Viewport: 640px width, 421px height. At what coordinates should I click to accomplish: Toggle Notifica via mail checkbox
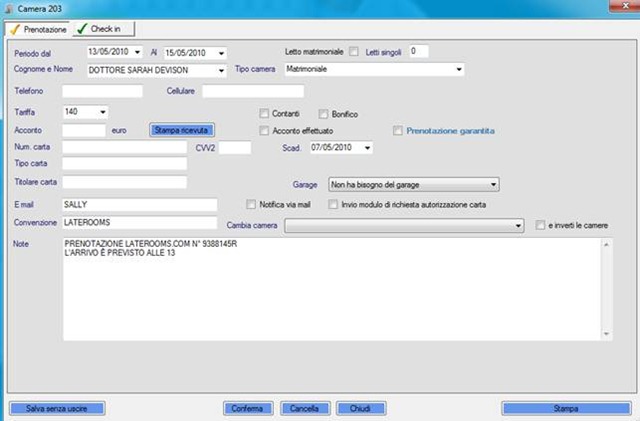(251, 204)
